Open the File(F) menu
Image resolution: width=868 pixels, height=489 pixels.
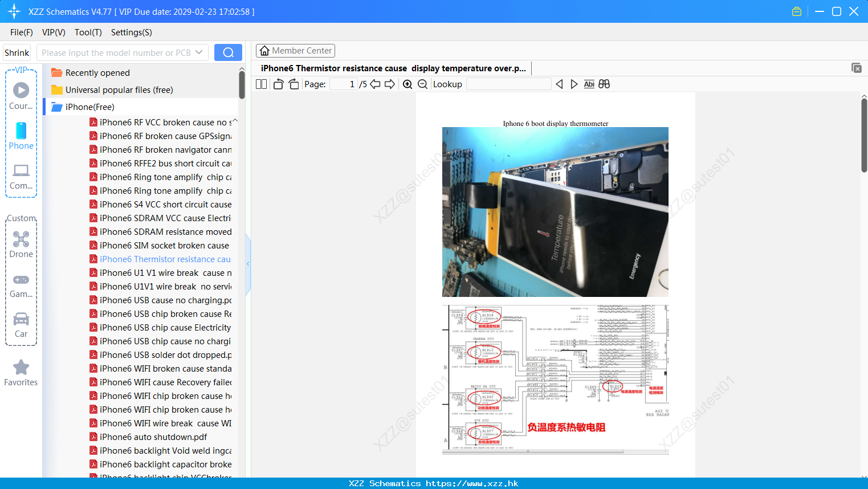22,32
